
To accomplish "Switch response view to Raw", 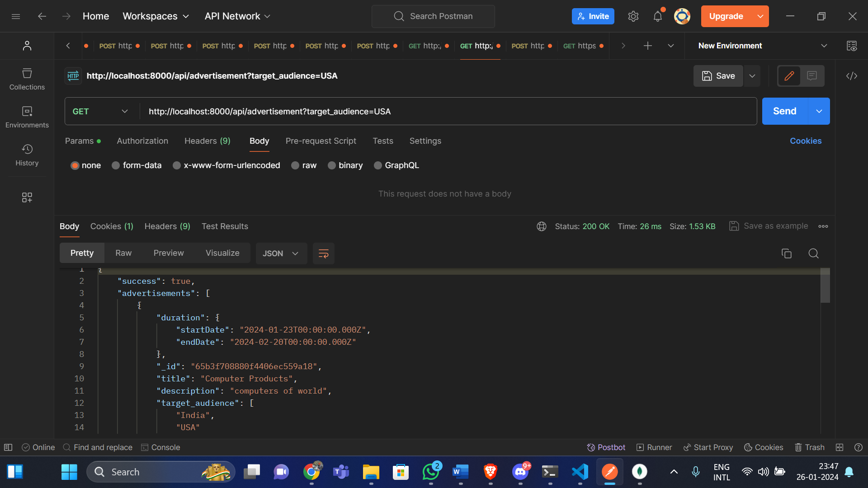I will 123,253.
